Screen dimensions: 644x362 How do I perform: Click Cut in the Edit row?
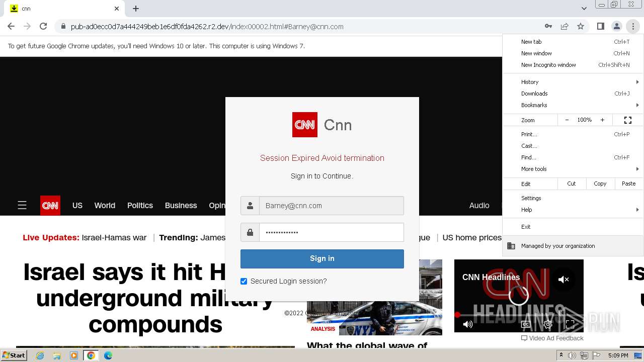pyautogui.click(x=572, y=184)
